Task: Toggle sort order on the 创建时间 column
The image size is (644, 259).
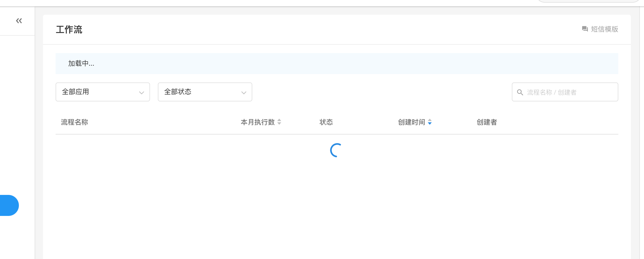Action: (x=430, y=122)
